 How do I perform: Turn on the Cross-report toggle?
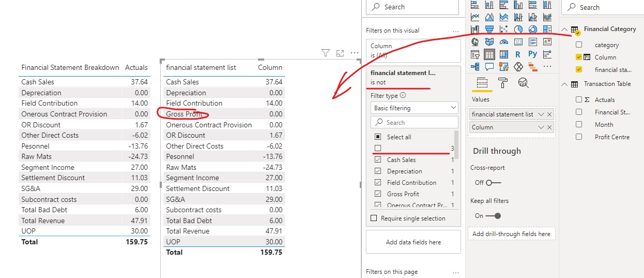click(x=493, y=183)
